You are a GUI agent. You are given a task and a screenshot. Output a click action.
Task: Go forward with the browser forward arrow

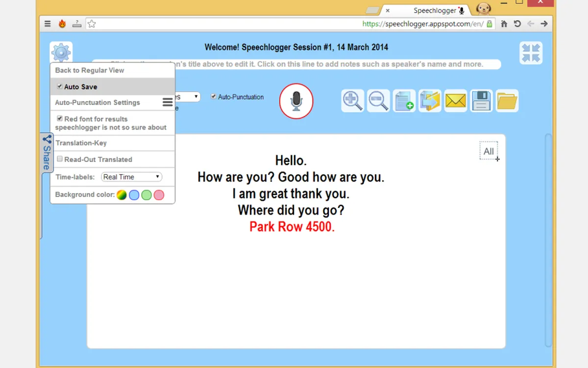tap(544, 24)
